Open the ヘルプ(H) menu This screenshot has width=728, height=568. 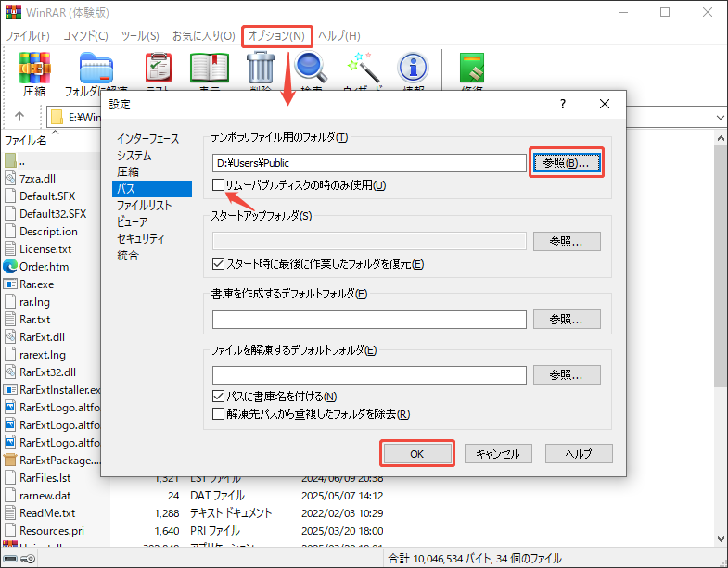tap(338, 36)
